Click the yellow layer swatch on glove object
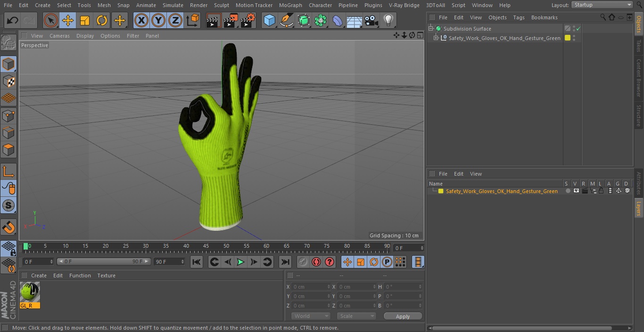The image size is (644, 332). (x=568, y=38)
